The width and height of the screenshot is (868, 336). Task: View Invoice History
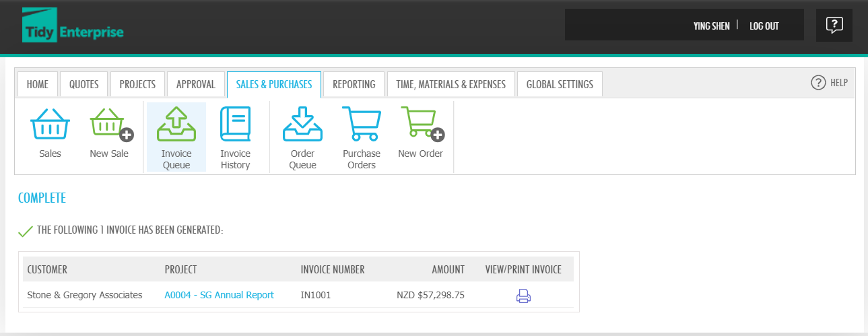(x=235, y=137)
